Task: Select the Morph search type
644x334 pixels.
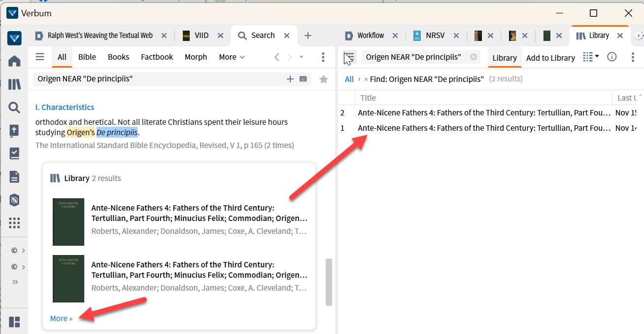Action: pos(196,57)
